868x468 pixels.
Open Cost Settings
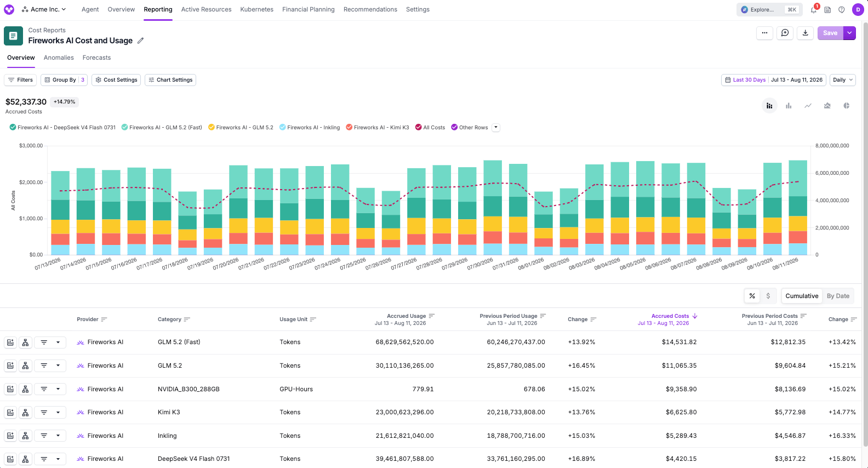[x=116, y=80]
